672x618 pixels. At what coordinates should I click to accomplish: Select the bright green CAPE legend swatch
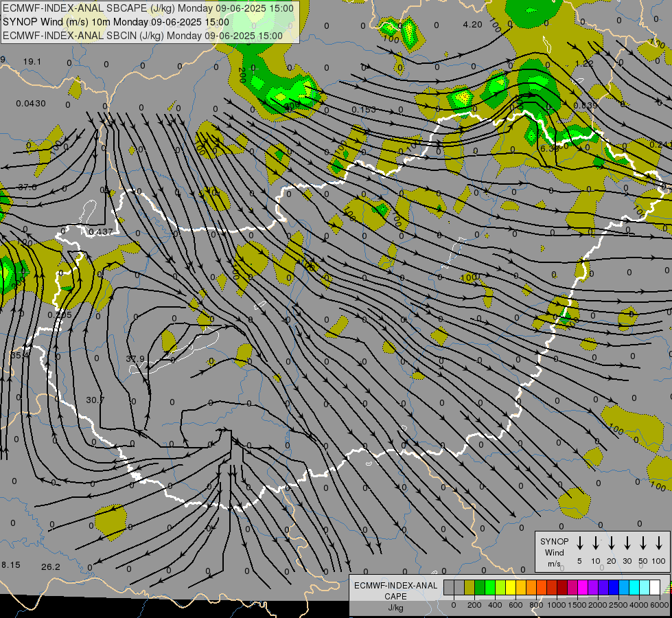(490, 588)
